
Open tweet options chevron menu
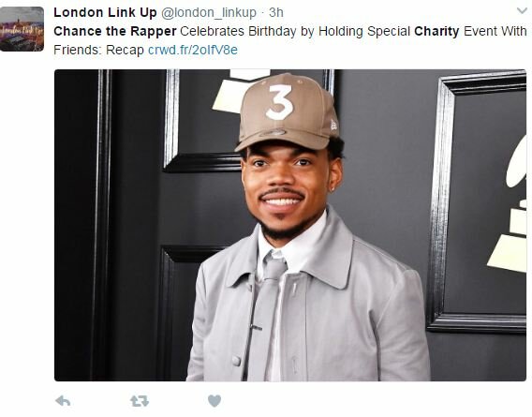522,10
